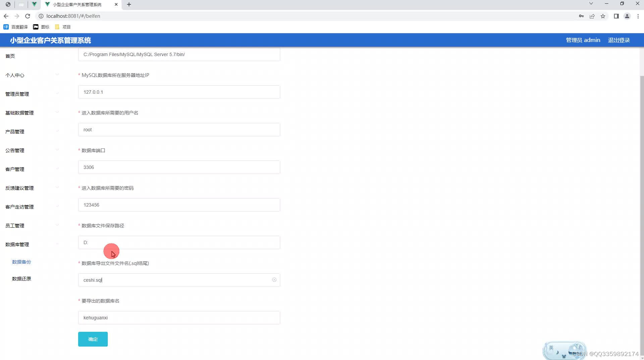Click the D: save path field
The image size is (644, 360).
pyautogui.click(x=179, y=242)
